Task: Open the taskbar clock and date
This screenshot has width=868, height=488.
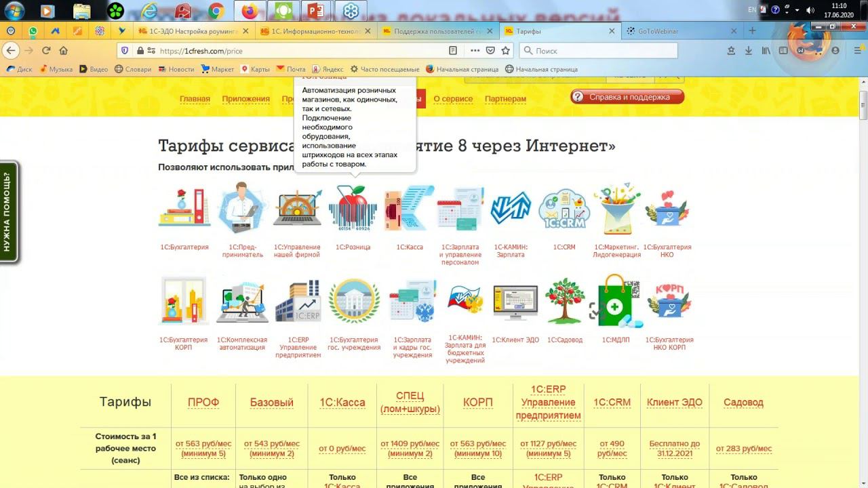Action: pos(839,10)
